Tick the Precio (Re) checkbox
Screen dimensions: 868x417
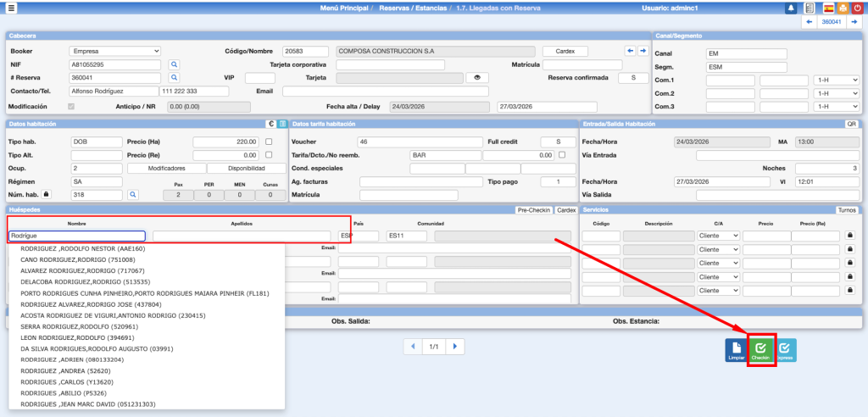pos(269,155)
